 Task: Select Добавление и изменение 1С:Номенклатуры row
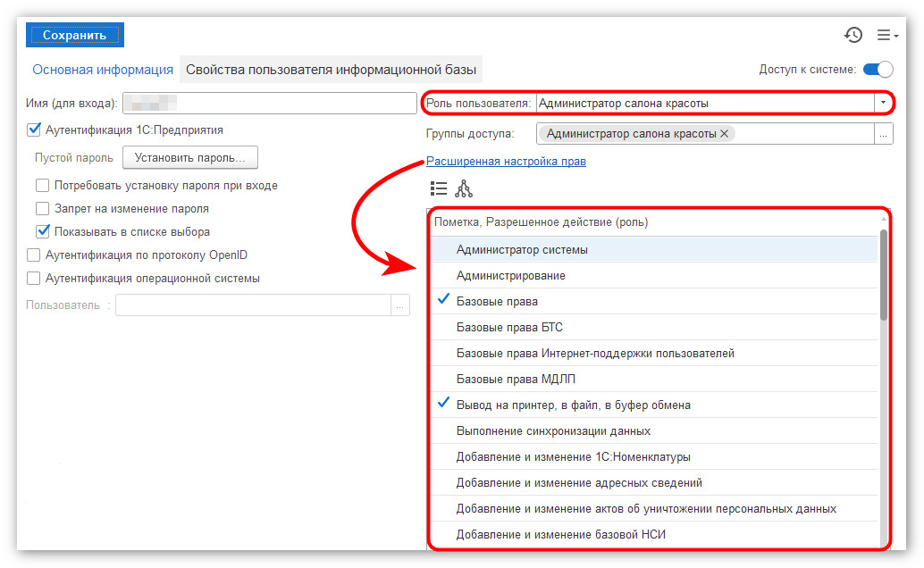click(654, 457)
